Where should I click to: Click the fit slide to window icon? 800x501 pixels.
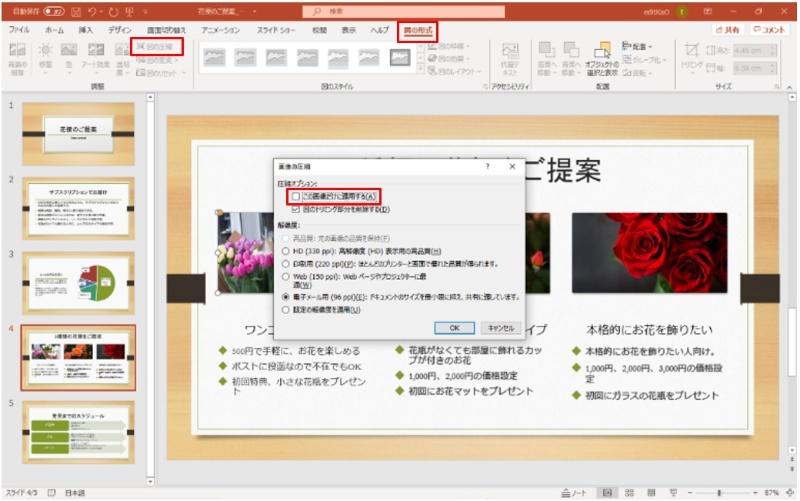(x=790, y=493)
